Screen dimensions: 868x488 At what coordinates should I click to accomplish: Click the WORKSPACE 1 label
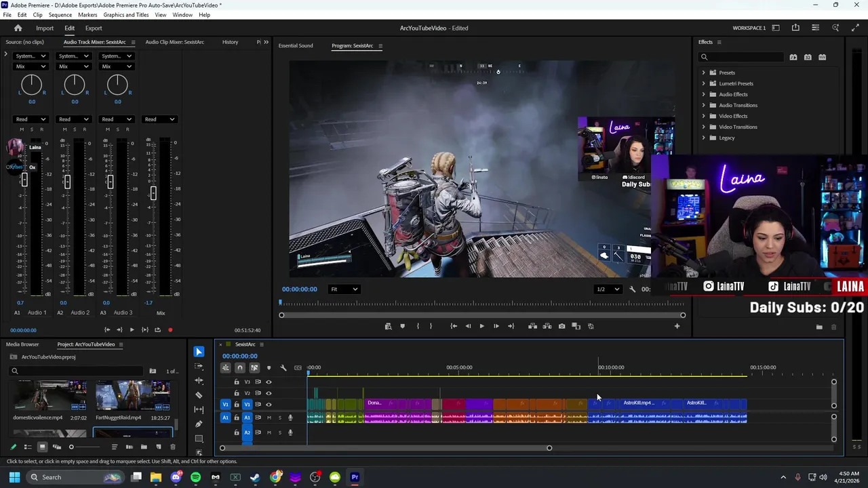[749, 28]
